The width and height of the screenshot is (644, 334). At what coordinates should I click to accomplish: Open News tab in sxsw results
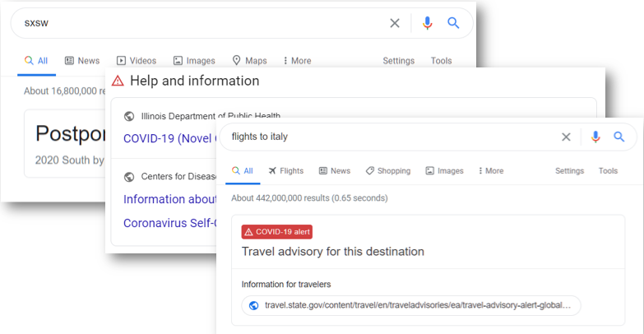click(82, 61)
